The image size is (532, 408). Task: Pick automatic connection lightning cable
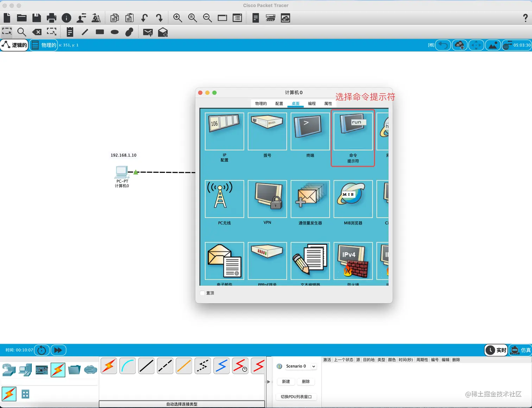tap(109, 366)
